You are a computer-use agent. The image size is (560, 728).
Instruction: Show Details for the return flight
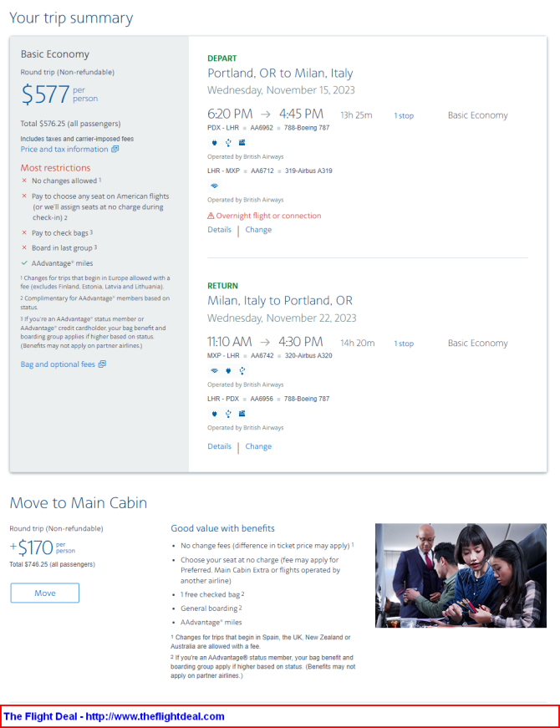click(x=219, y=446)
